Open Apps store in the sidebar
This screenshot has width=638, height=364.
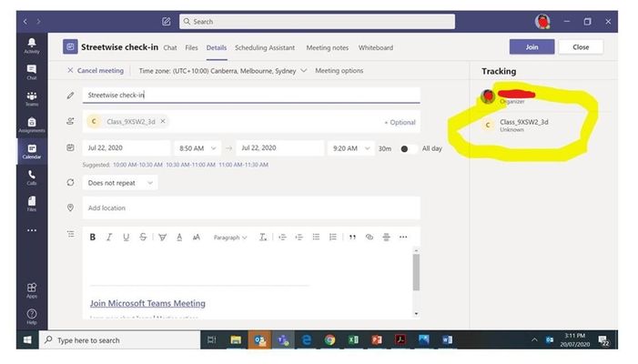[x=32, y=290]
